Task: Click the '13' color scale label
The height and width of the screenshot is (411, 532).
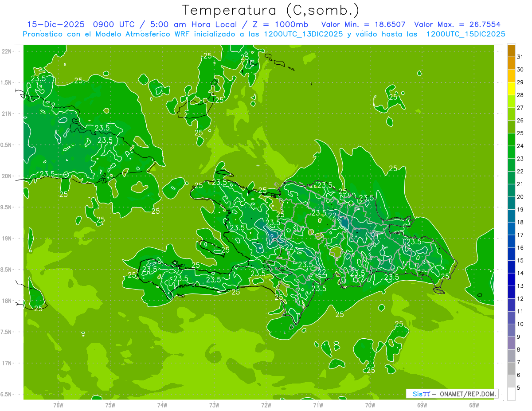Action: (x=520, y=286)
